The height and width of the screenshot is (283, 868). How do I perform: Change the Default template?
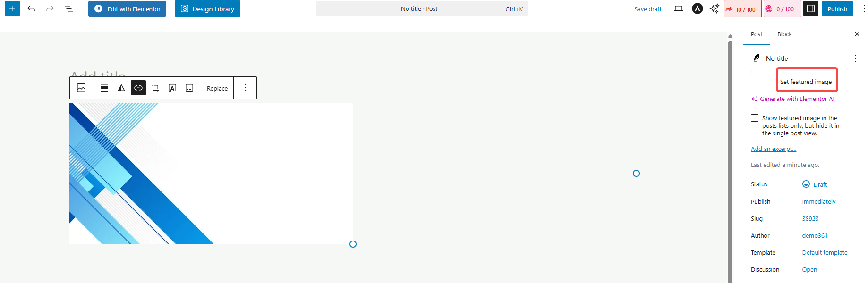click(x=825, y=252)
